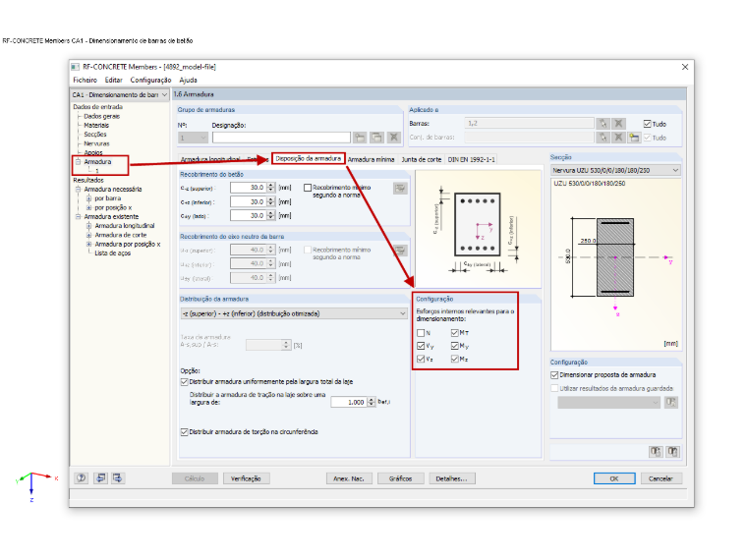This screenshot has width=747, height=560.
Task: Toggle Distribuir armadura uniformemente pela largura checkbox
Action: (185, 382)
